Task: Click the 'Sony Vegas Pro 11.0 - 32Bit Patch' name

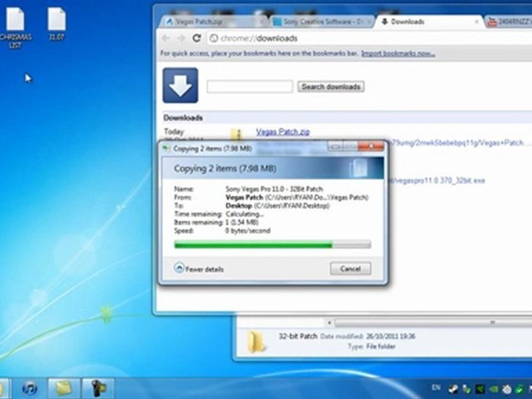Action: point(274,189)
